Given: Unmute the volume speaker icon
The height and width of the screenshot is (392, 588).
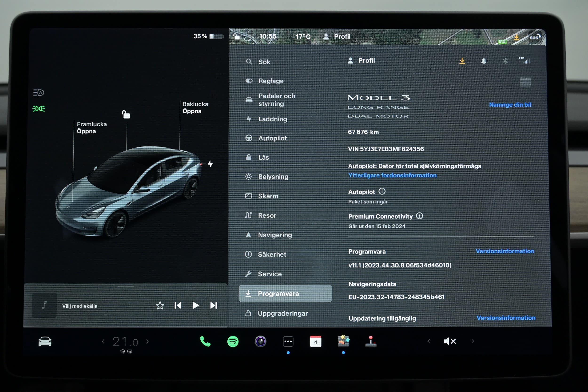Looking at the screenshot, I should pyautogui.click(x=450, y=341).
